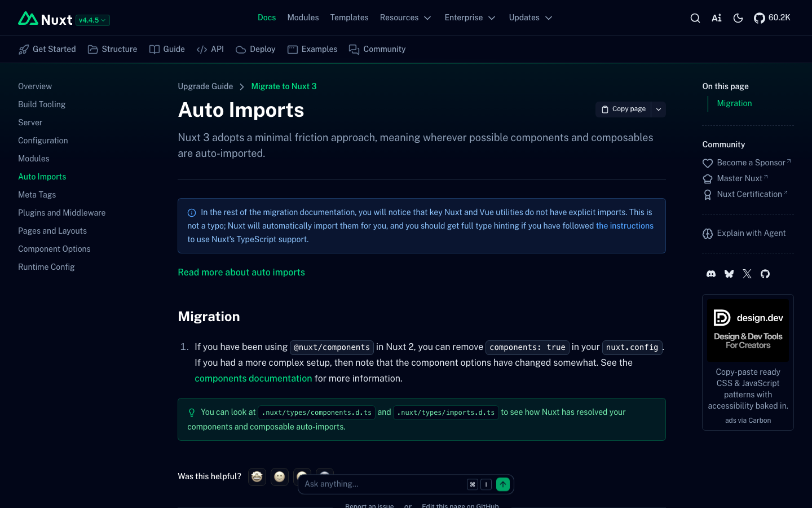
Task: Click the Auto Imports page title
Action: click(241, 110)
